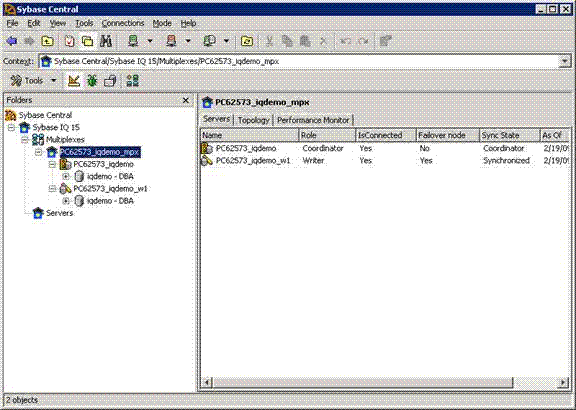Click the Copy toolbar icon
The image size is (576, 410).
287,41
